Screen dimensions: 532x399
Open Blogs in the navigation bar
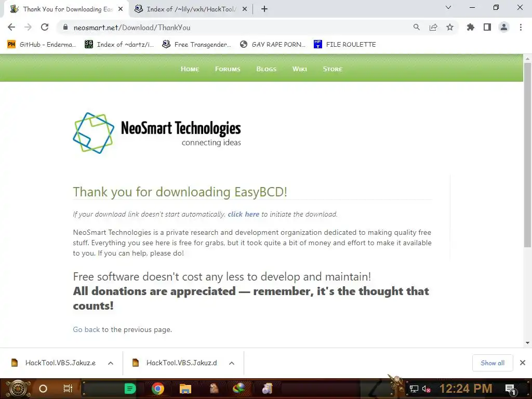pyautogui.click(x=267, y=69)
